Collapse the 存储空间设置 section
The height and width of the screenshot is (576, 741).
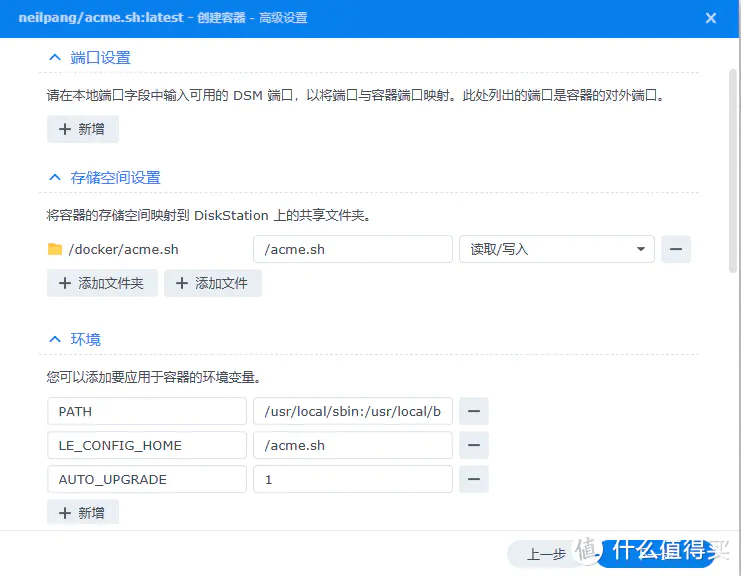(55, 178)
